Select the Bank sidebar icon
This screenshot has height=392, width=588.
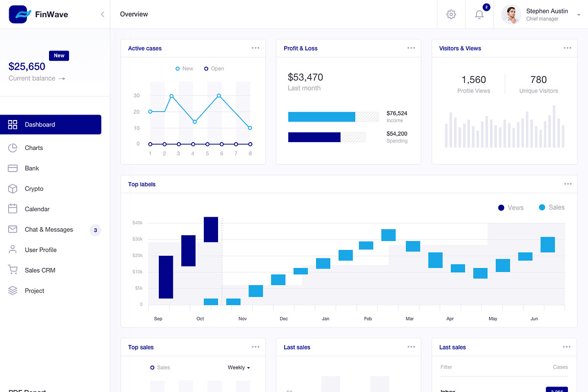tap(14, 168)
